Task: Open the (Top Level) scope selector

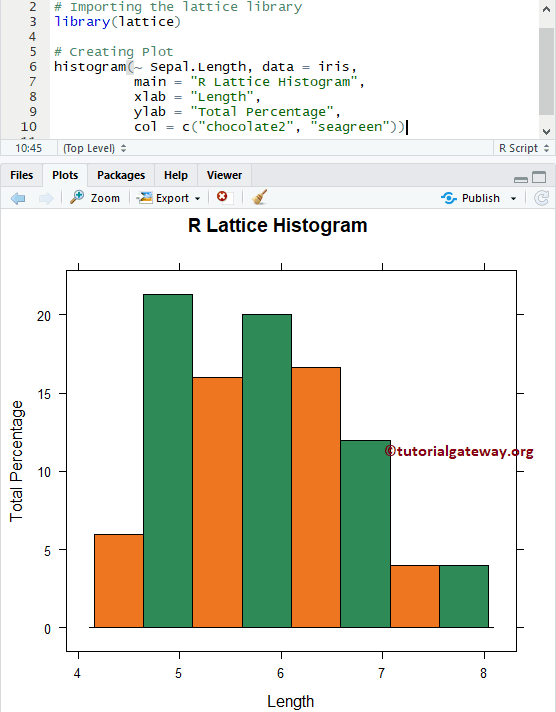Action: pyautogui.click(x=94, y=148)
